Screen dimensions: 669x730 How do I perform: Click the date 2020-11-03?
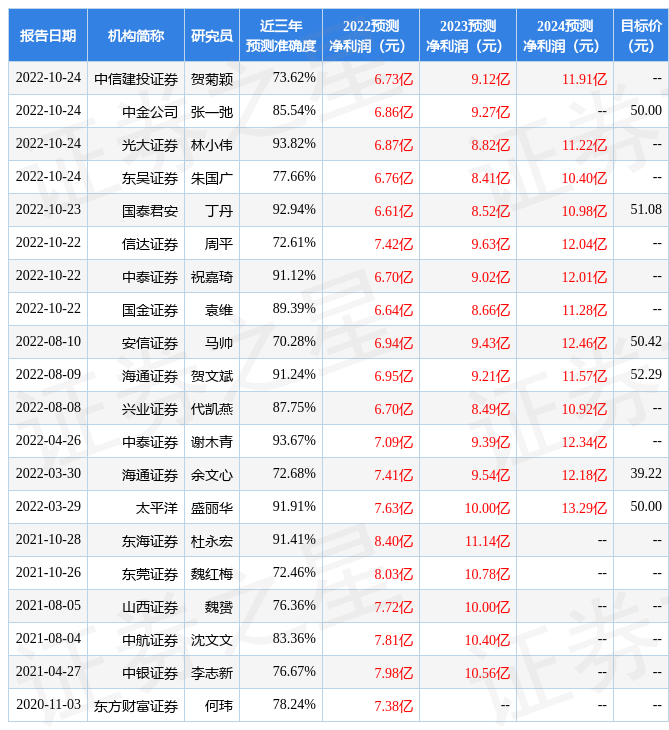48,704
